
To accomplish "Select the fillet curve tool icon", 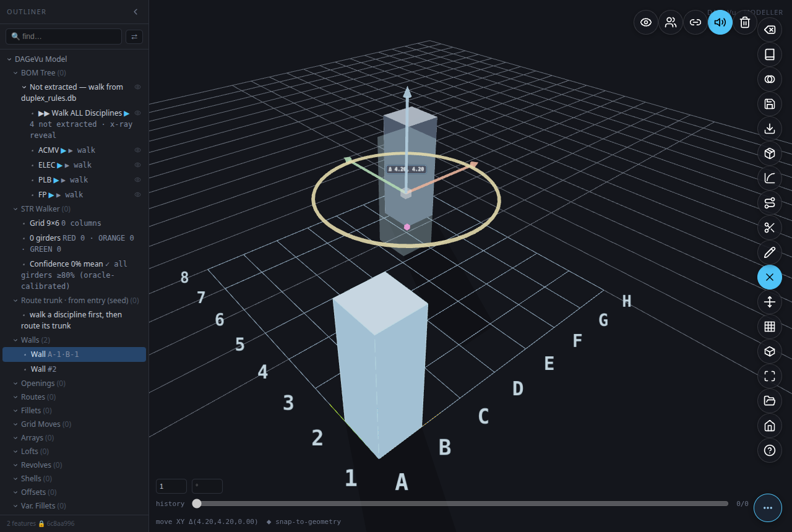I will [x=770, y=178].
